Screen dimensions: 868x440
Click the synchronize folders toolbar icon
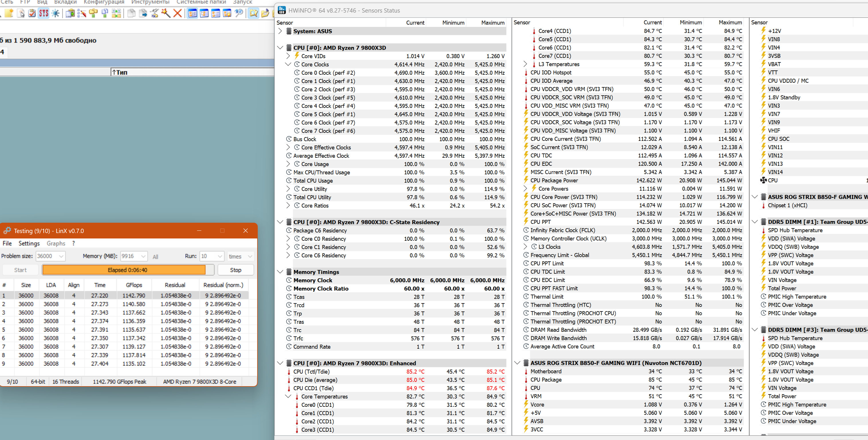[116, 13]
